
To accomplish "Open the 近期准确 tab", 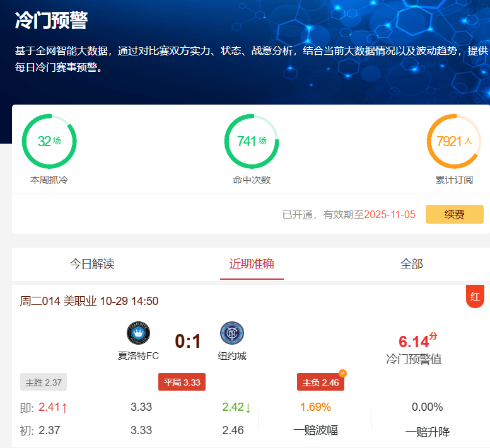I will point(252,264).
